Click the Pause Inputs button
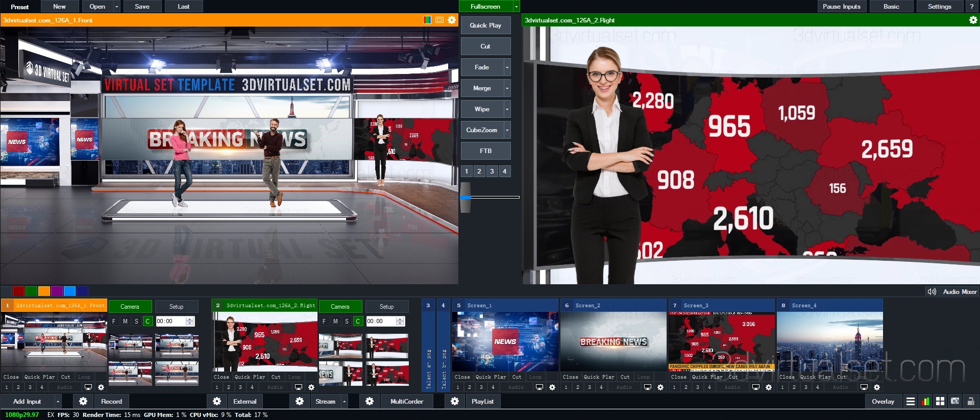 pos(841,6)
